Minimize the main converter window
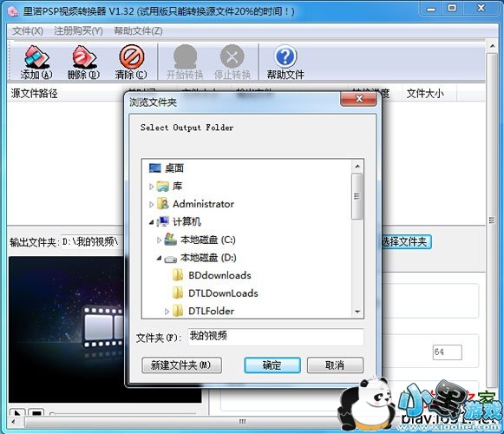 click(431, 9)
